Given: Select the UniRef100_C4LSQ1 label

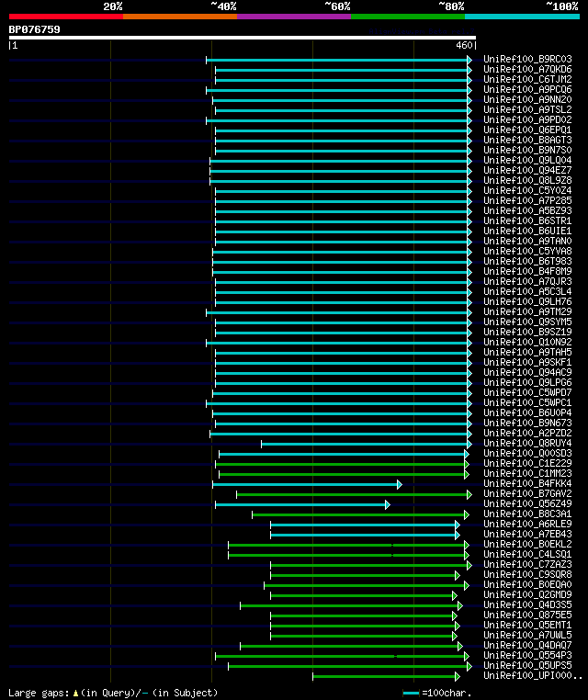Looking at the screenshot, I should coord(527,554).
